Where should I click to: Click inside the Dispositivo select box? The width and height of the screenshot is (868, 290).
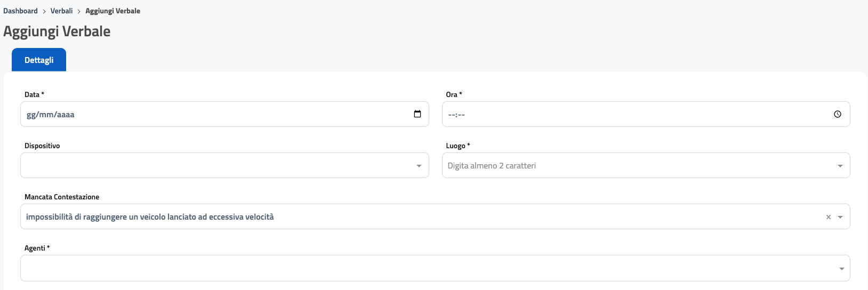(x=213, y=166)
